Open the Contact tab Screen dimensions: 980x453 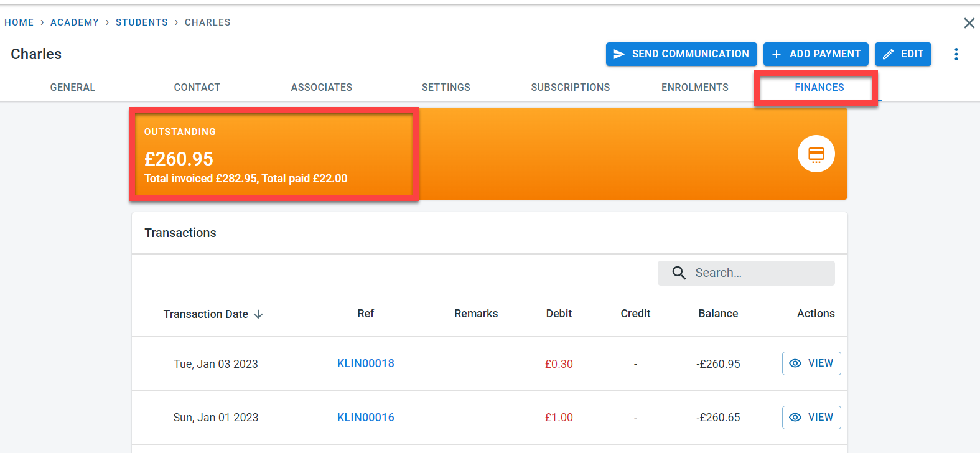pyautogui.click(x=197, y=88)
